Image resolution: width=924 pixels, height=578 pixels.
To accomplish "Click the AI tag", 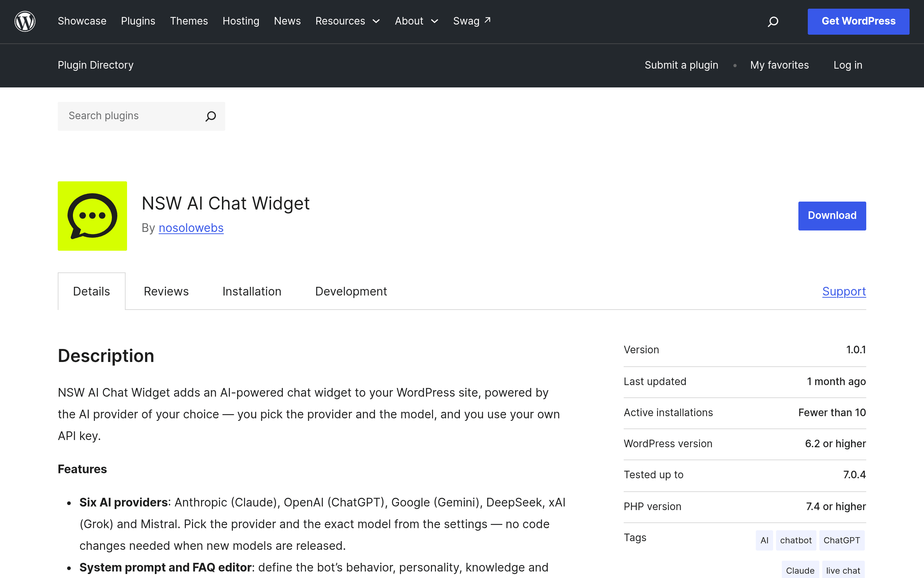I will point(764,540).
